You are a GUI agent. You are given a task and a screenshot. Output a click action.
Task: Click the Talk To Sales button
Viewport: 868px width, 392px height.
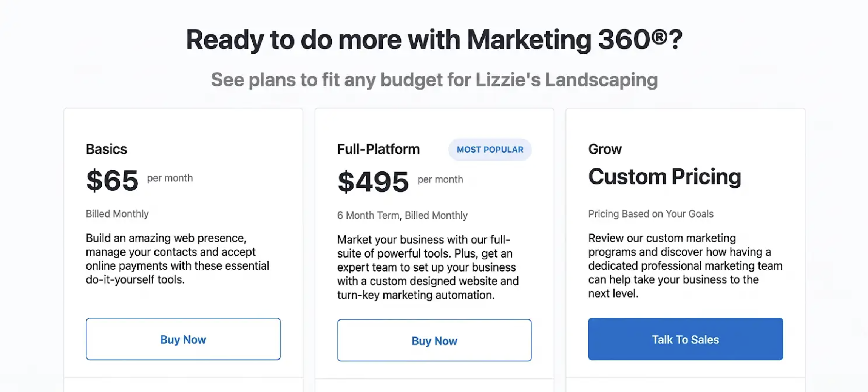coord(686,339)
